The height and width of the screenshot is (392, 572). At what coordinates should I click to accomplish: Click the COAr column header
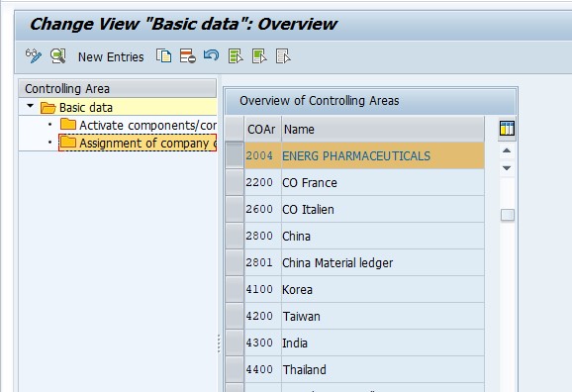point(261,130)
